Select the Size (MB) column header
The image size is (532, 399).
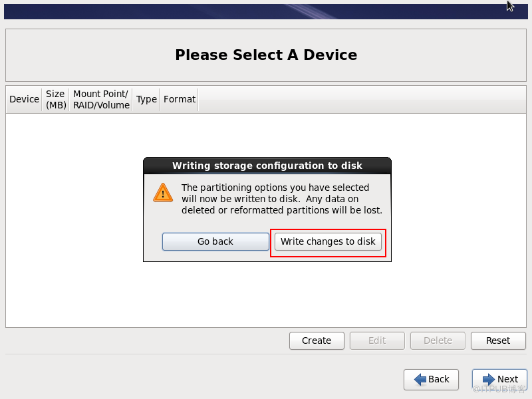[56, 99]
